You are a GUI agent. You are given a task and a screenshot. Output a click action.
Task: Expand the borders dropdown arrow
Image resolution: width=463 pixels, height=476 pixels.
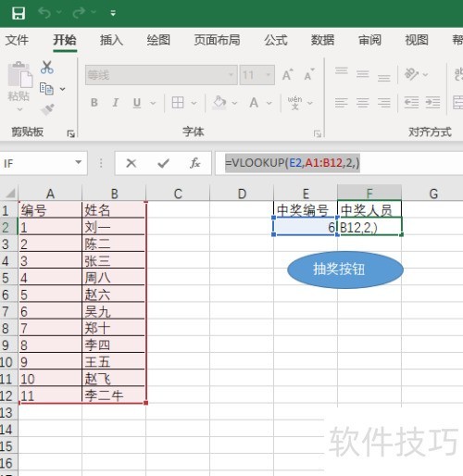pos(194,103)
